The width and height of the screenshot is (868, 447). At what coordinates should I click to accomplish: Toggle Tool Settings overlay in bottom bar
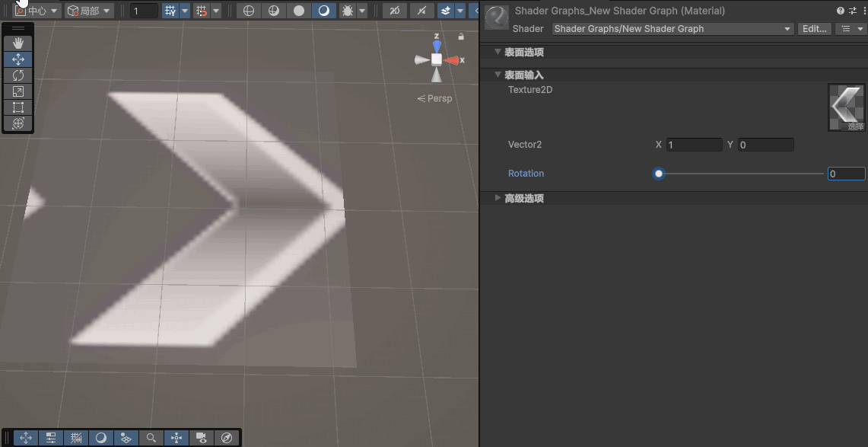[x=50, y=438]
